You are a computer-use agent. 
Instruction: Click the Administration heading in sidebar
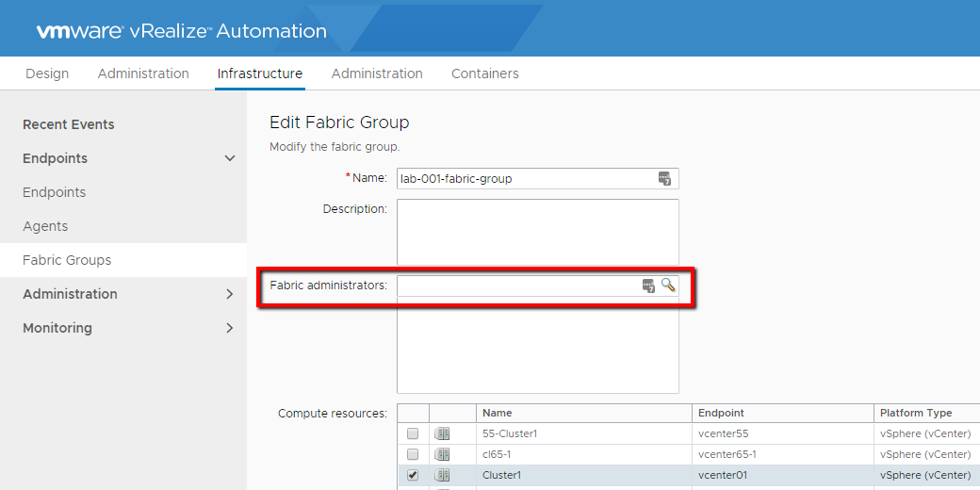pos(70,294)
